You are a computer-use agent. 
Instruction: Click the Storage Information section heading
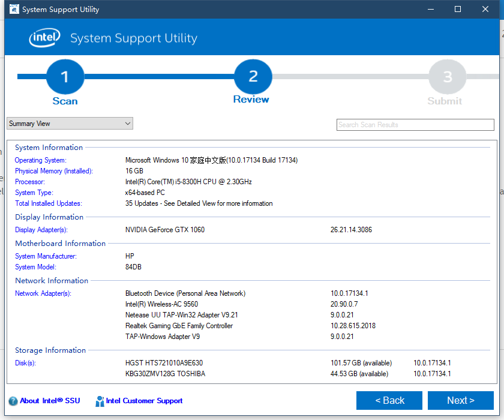tap(50, 350)
